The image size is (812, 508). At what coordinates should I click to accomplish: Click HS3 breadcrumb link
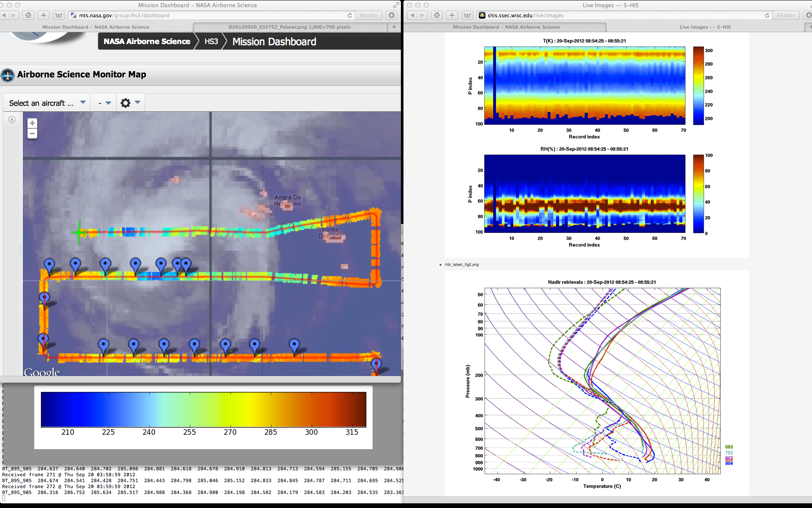click(x=211, y=41)
